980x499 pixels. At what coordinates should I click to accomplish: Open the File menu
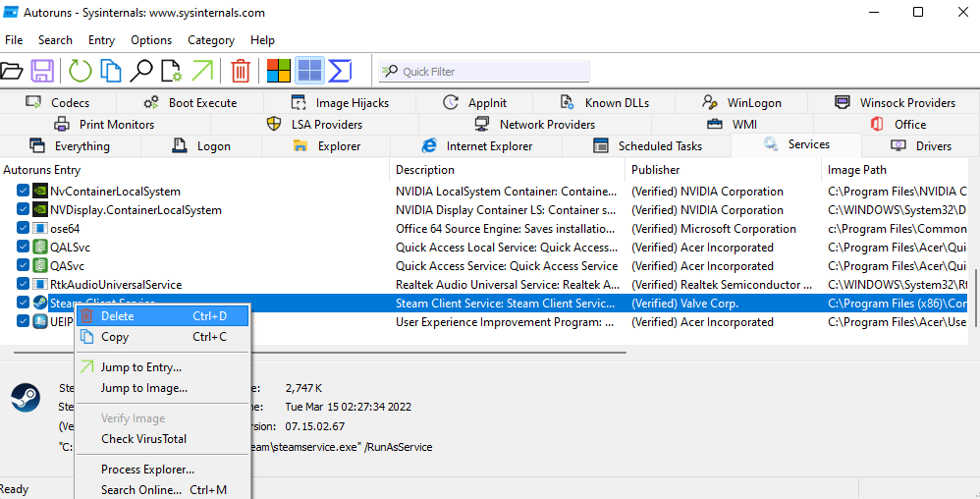pyautogui.click(x=14, y=40)
